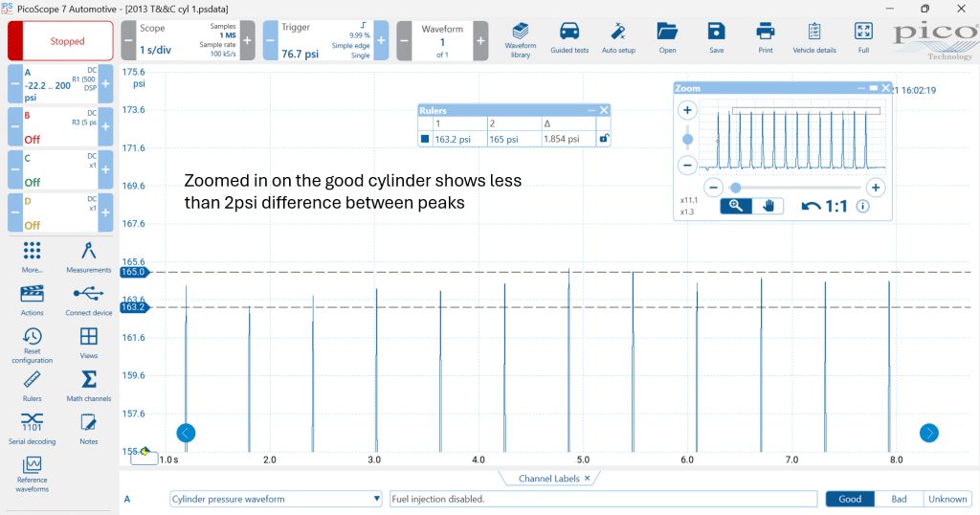Click the vertical zoom slider handle
This screenshot has height=515, width=980.
687,139
